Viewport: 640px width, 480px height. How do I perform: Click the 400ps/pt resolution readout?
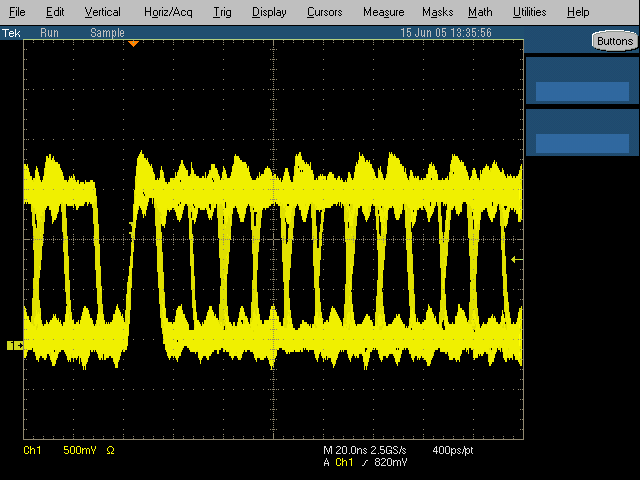point(453,450)
